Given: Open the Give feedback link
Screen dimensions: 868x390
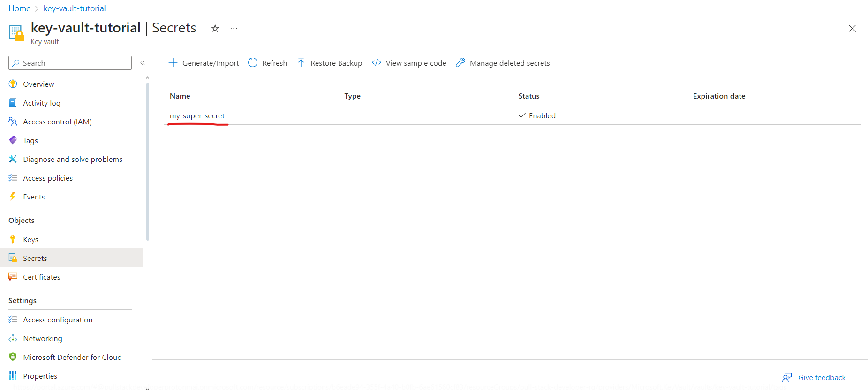Looking at the screenshot, I should tap(822, 378).
